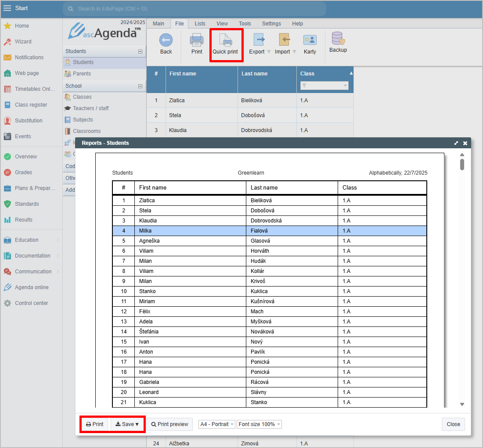The height and width of the screenshot is (448, 483).
Task: Open Print preview in Reports dialog
Action: 170,424
